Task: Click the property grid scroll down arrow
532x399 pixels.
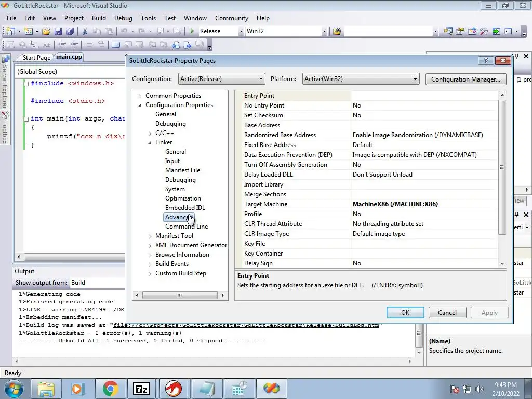Action: [502, 263]
